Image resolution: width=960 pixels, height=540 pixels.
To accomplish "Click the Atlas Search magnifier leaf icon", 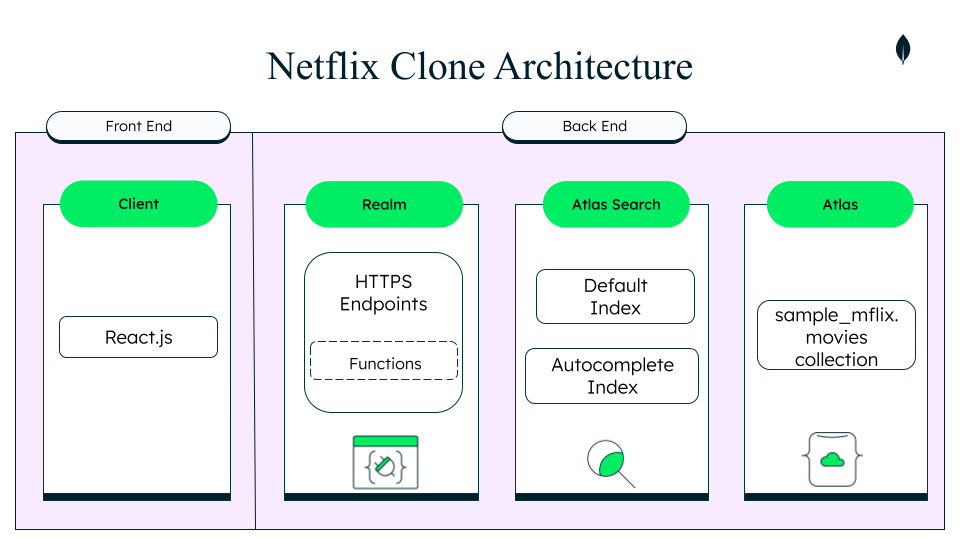I will (x=610, y=463).
